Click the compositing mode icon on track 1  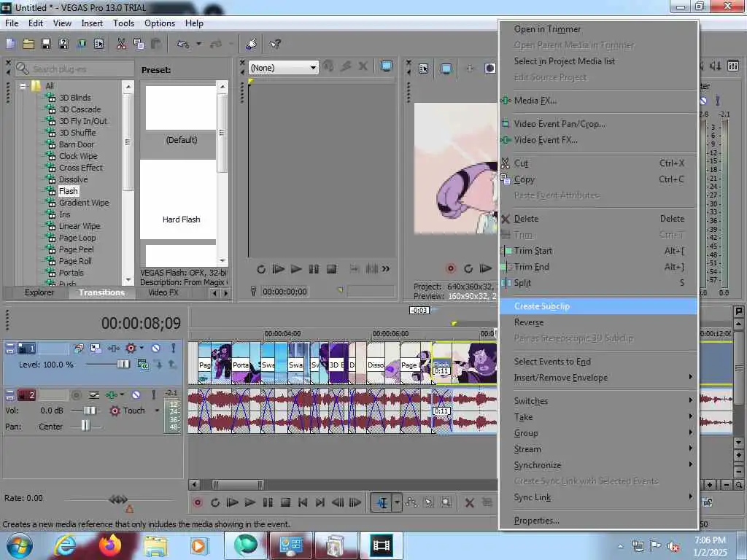coord(142,365)
